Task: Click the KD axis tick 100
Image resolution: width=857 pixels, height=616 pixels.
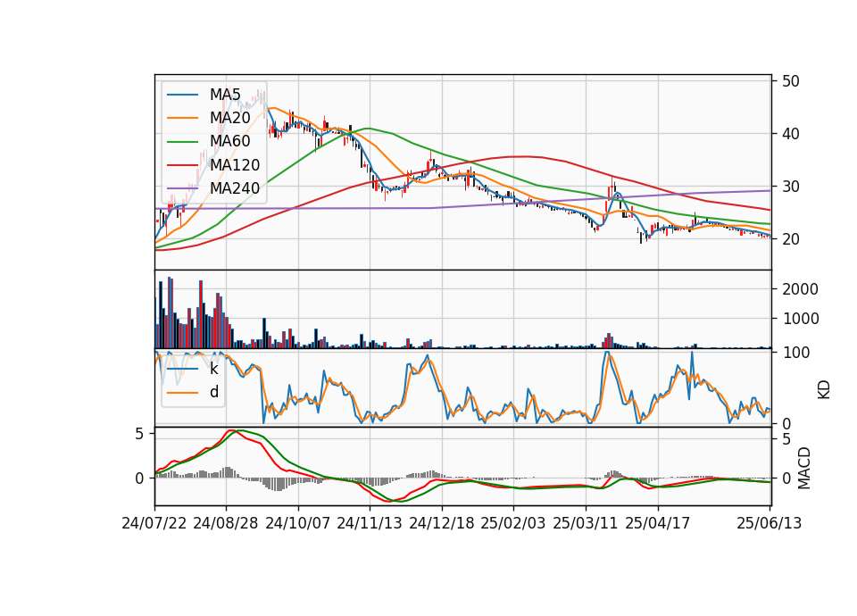Action: [x=795, y=353]
